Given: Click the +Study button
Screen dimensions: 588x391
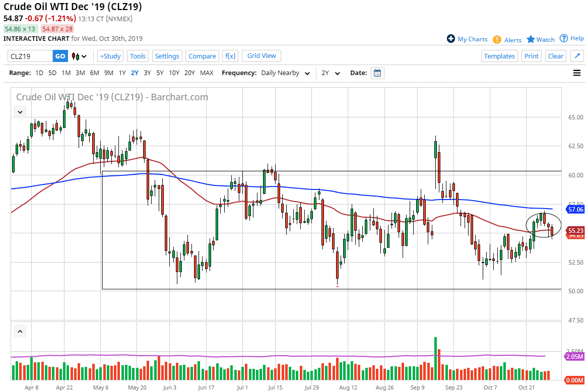Looking at the screenshot, I should (x=110, y=56).
